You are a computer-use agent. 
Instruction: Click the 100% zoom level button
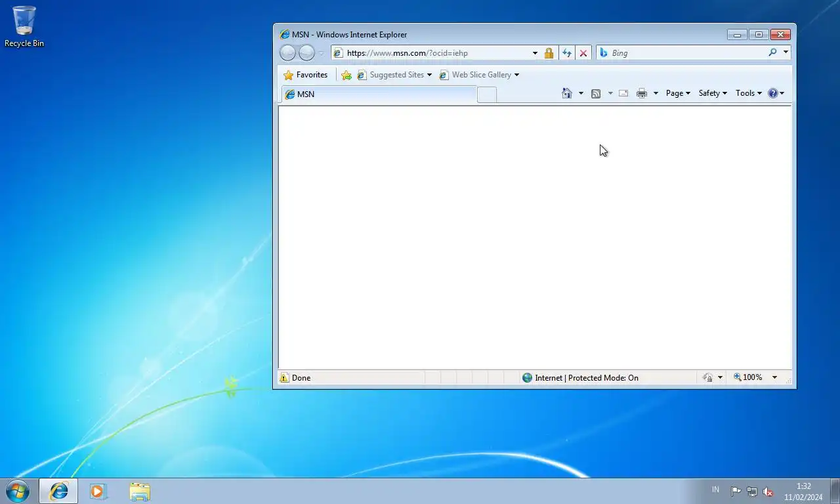coord(747,377)
